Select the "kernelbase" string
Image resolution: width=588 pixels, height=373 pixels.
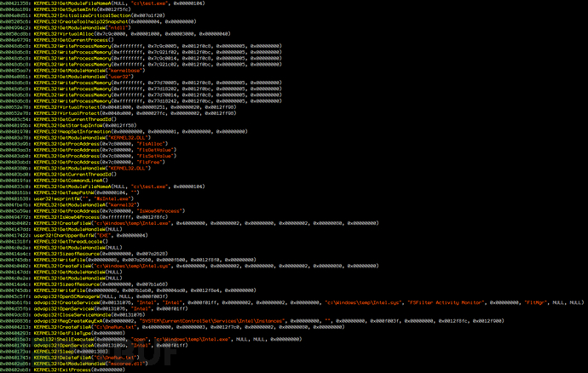pyautogui.click(x=125, y=71)
